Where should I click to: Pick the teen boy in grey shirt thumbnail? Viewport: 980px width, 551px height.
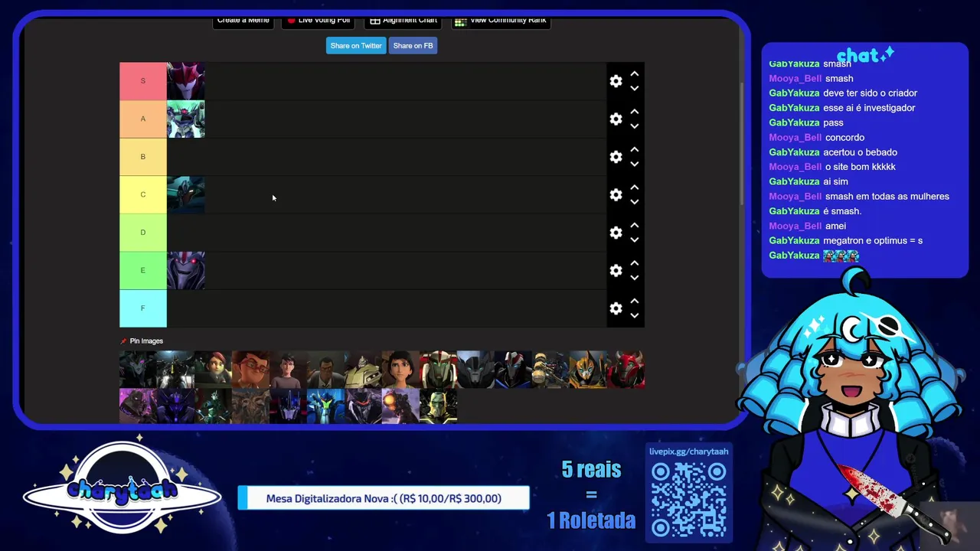(288, 370)
